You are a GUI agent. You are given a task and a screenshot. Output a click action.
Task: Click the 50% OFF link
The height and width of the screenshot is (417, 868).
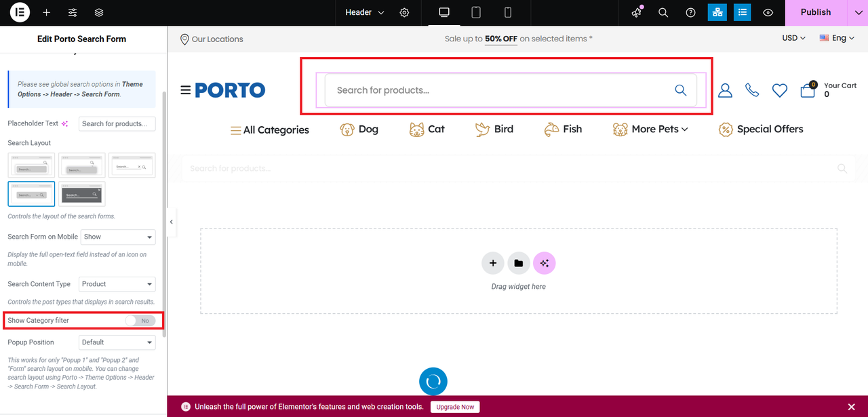coord(501,39)
